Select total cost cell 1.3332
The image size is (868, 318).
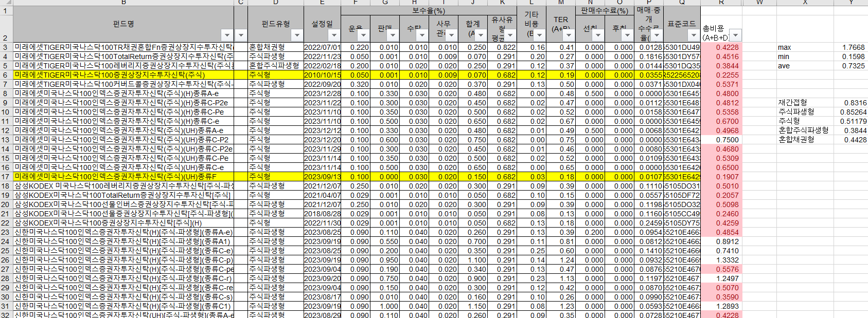(721, 260)
